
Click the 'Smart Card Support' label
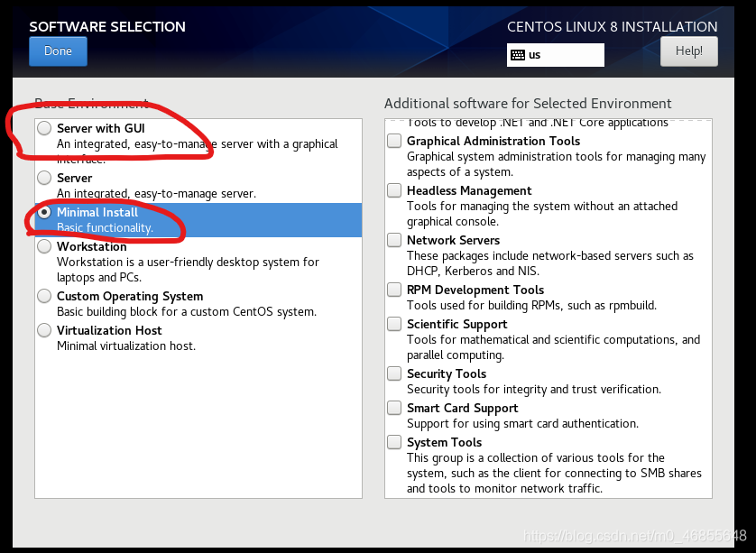point(463,409)
